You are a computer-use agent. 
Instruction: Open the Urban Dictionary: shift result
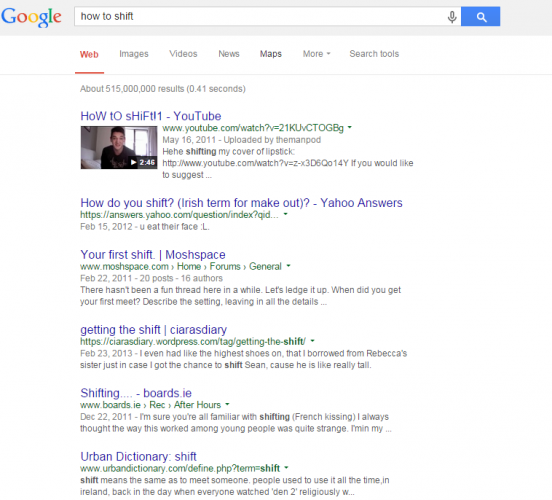(138, 456)
